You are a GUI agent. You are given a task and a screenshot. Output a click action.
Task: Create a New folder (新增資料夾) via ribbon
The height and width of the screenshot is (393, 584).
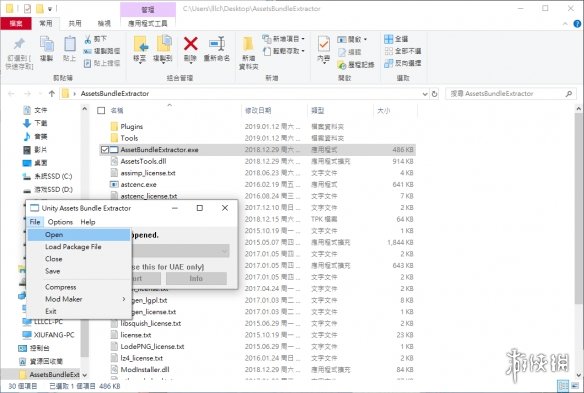click(x=248, y=53)
